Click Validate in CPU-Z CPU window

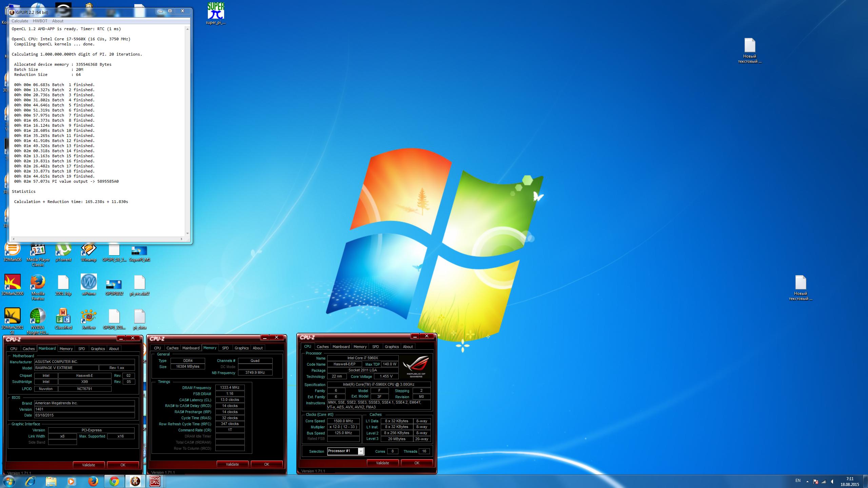click(382, 463)
